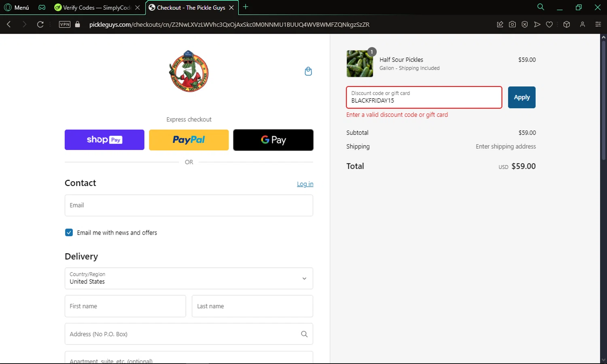The width and height of the screenshot is (607, 364).
Task: Open the GX gaming corner icon
Action: [42, 7]
